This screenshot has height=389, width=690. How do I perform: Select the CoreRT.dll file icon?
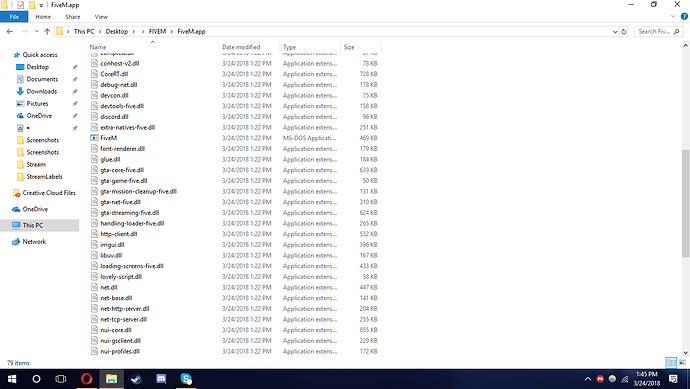(94, 74)
